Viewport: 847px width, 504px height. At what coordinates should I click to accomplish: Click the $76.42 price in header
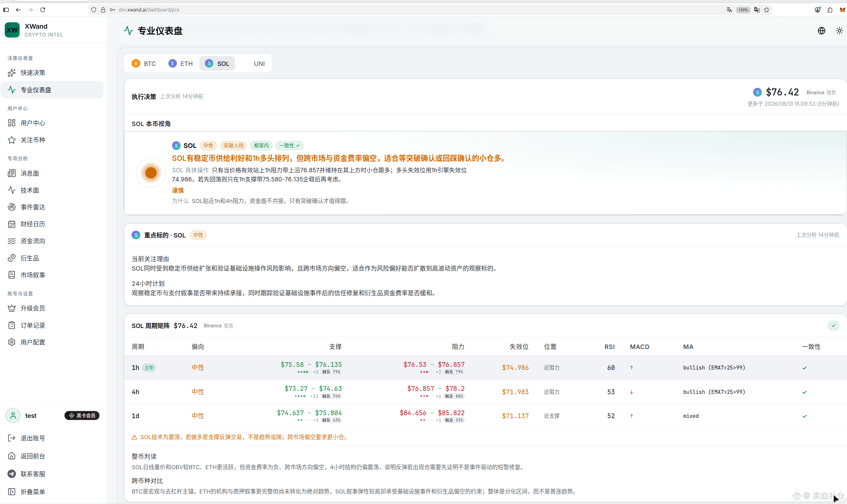782,92
